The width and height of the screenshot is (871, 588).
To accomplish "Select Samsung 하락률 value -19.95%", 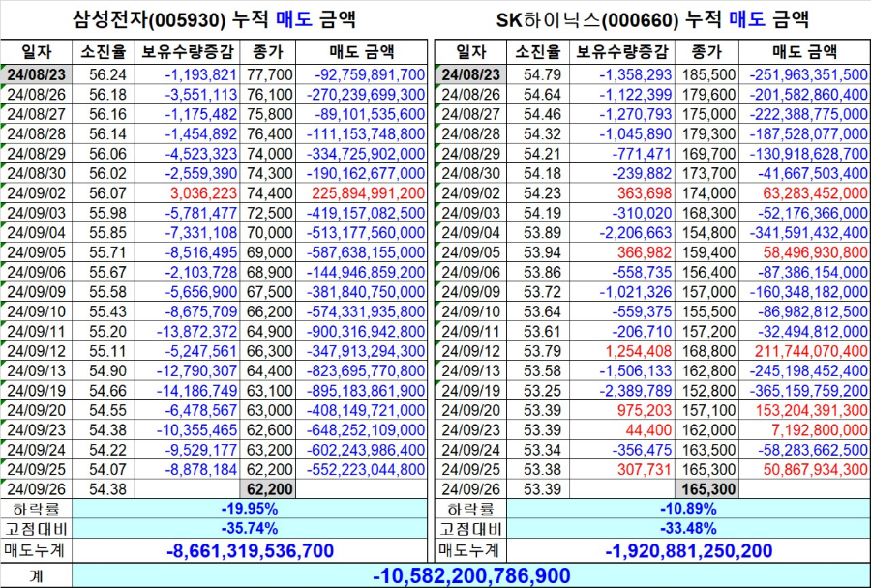I will pyautogui.click(x=250, y=509).
